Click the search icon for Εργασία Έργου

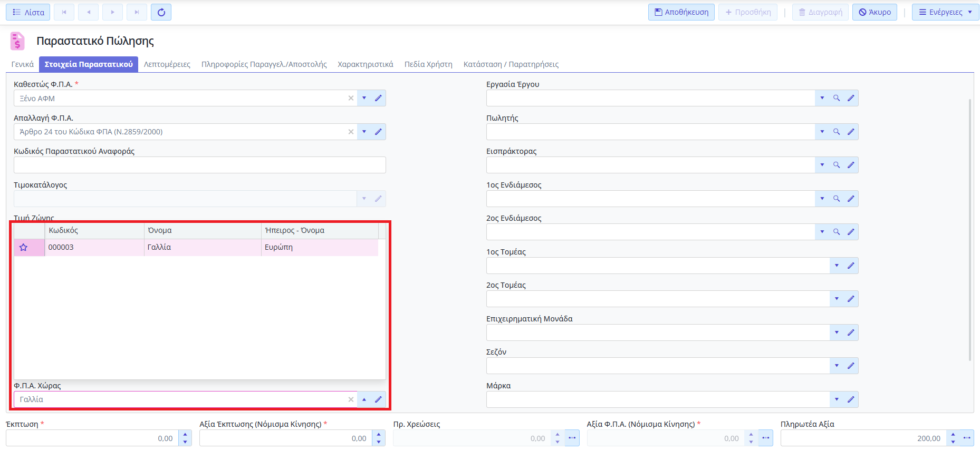click(837, 98)
